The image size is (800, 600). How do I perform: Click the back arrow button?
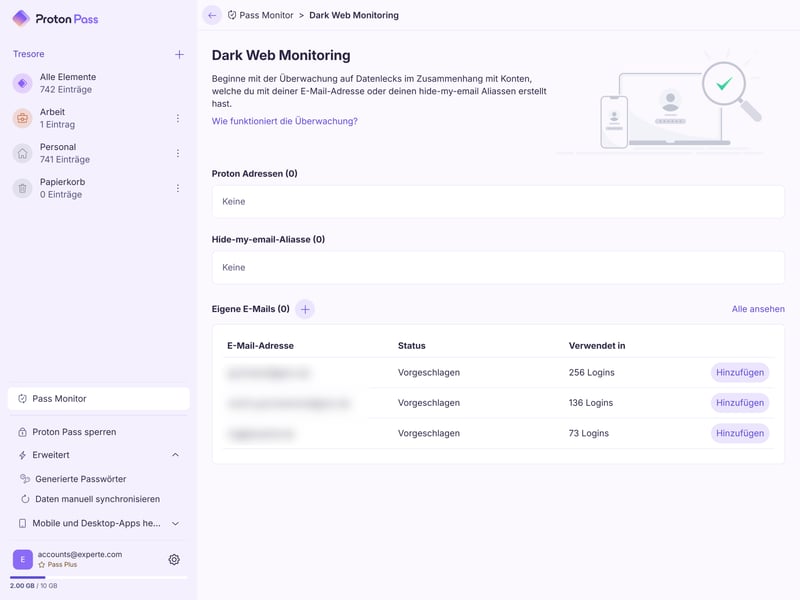click(212, 15)
